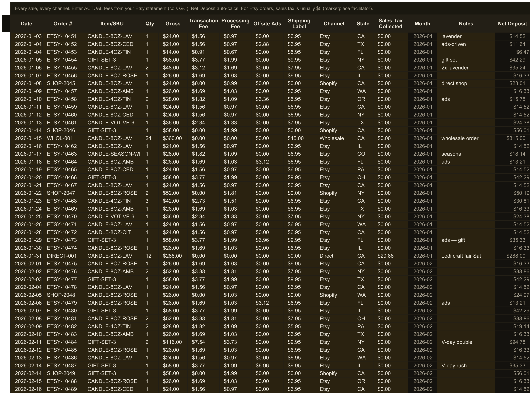532x395 pixels.
Task: Select the Date column header
Action: click(x=26, y=24)
